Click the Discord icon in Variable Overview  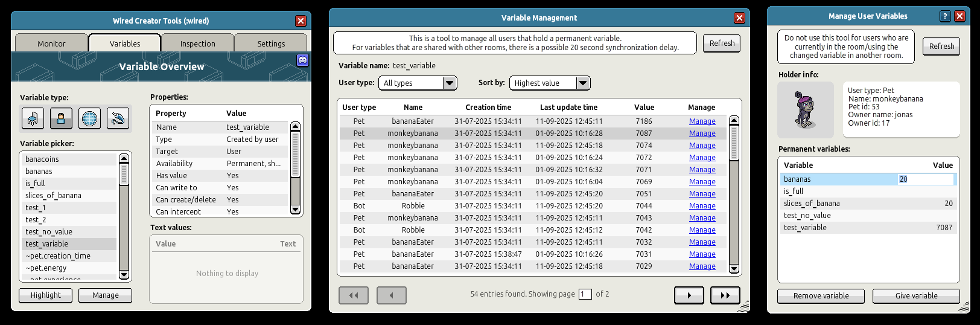(x=302, y=60)
